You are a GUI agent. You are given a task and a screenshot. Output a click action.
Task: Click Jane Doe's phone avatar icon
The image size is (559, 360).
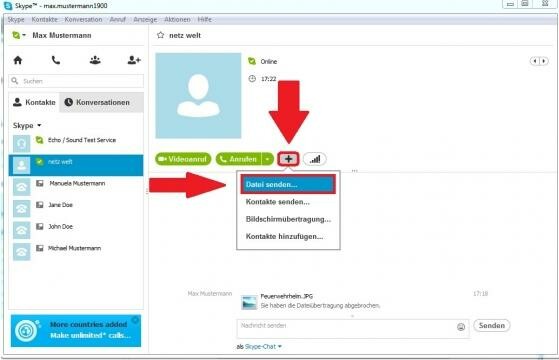(21, 209)
